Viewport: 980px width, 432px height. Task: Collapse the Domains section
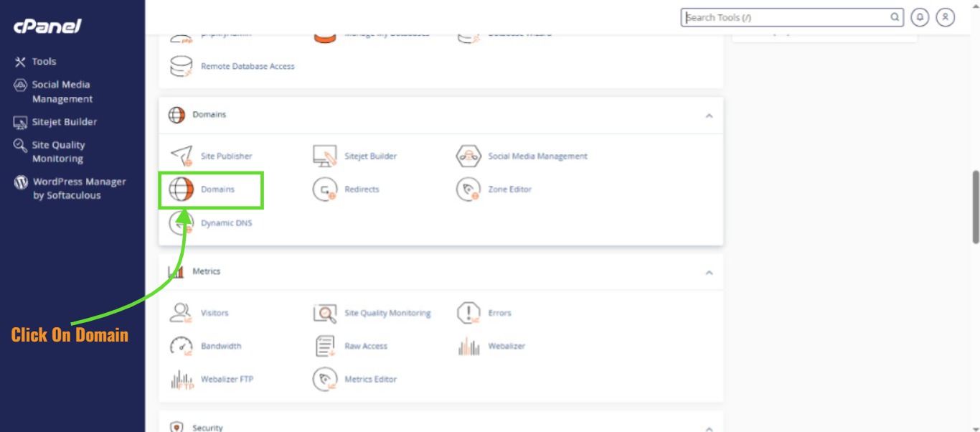pyautogui.click(x=709, y=116)
